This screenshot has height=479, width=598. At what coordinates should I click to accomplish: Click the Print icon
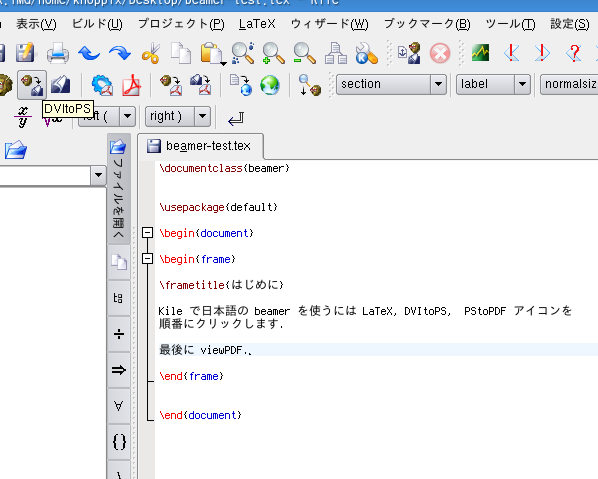tap(58, 53)
